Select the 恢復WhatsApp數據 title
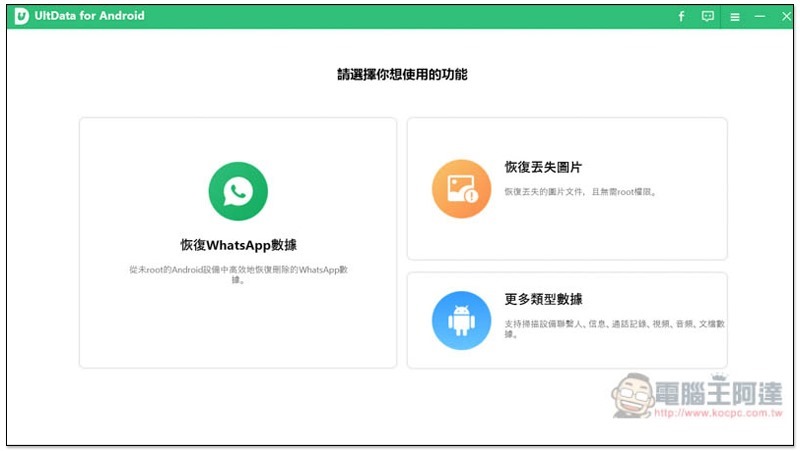This screenshot has height=451, width=800. tap(238, 245)
